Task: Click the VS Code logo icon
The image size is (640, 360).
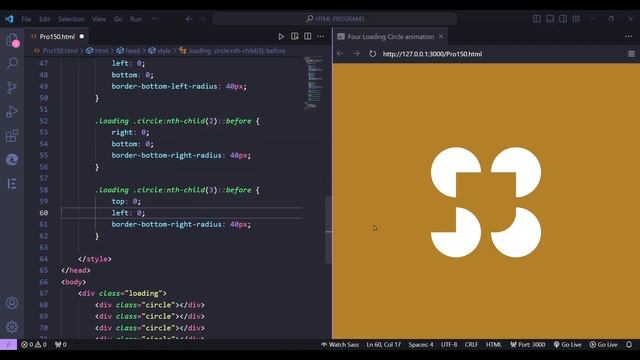Action: tap(9, 19)
